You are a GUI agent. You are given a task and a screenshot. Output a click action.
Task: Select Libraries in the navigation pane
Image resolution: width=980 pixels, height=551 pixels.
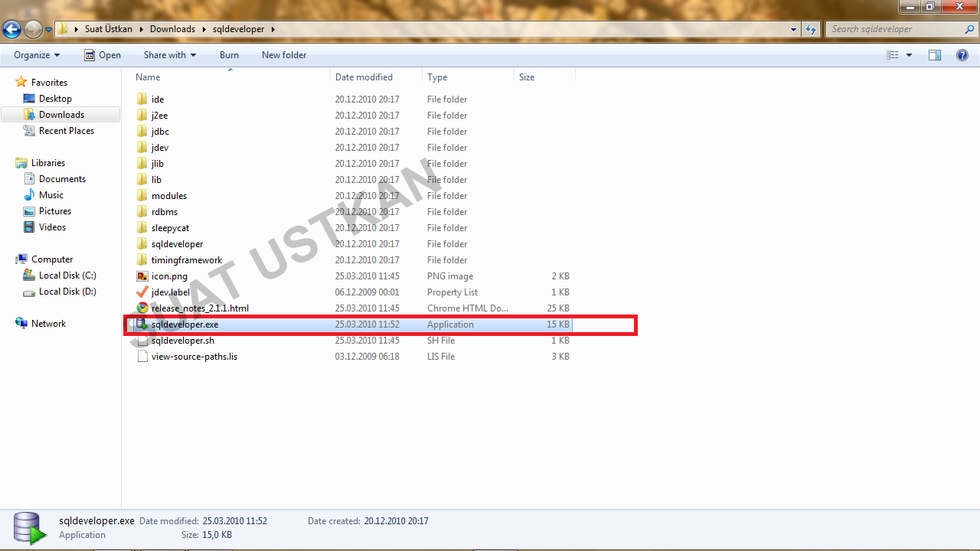click(x=47, y=163)
